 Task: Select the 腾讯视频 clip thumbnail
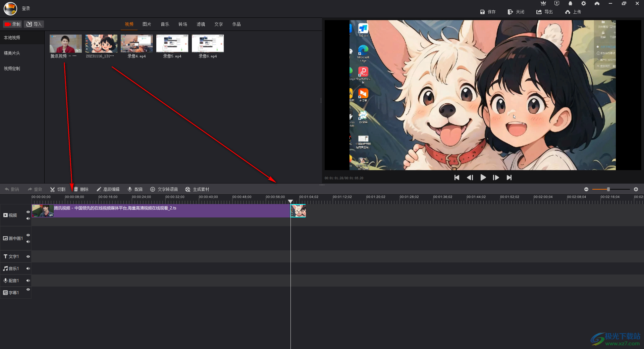coord(65,44)
